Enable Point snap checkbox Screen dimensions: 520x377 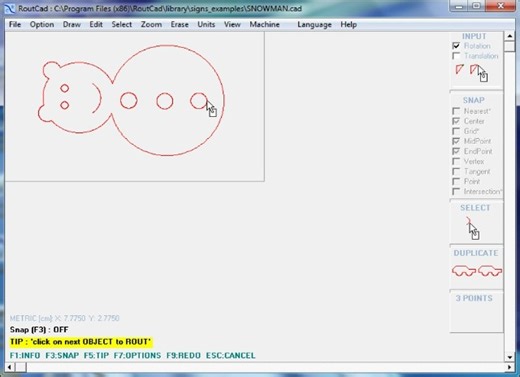pyautogui.click(x=456, y=181)
